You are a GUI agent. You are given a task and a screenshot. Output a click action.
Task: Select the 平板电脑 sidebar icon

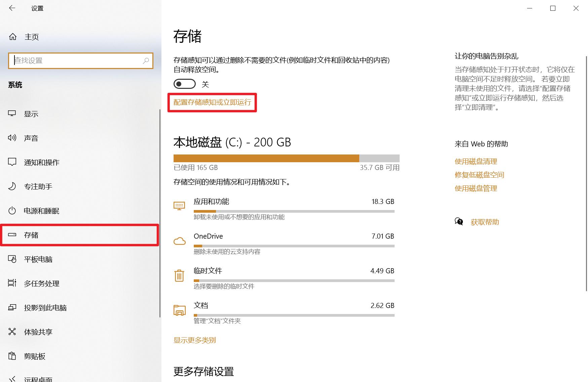[12, 259]
